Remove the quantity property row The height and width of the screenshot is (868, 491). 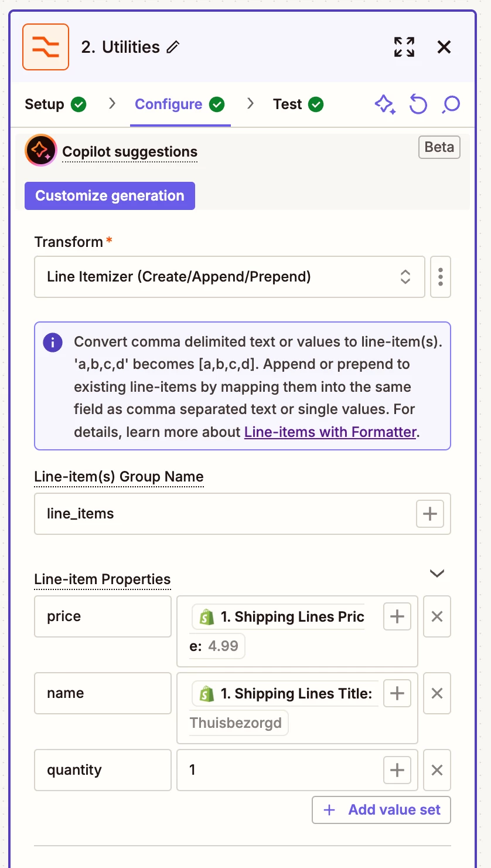coord(437,770)
